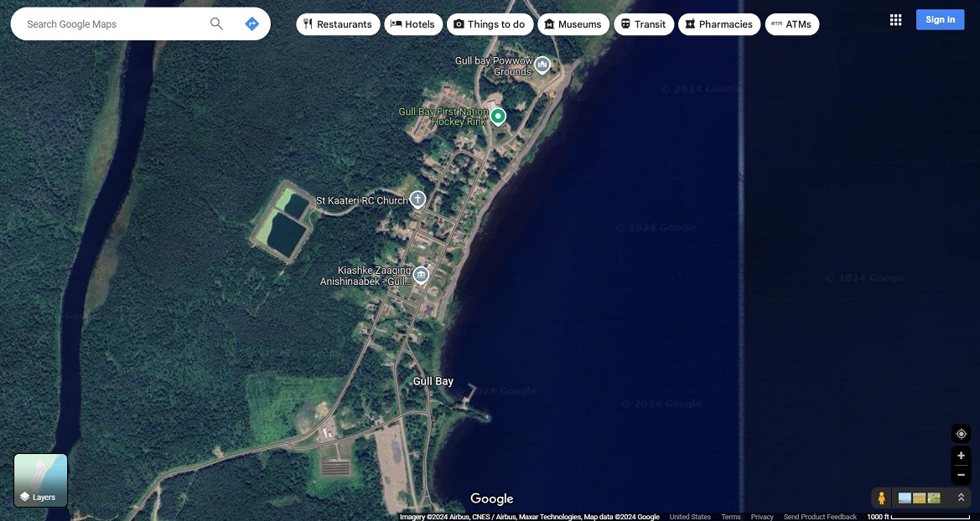The height and width of the screenshot is (521, 980).
Task: Click the Sign in button
Action: (940, 20)
